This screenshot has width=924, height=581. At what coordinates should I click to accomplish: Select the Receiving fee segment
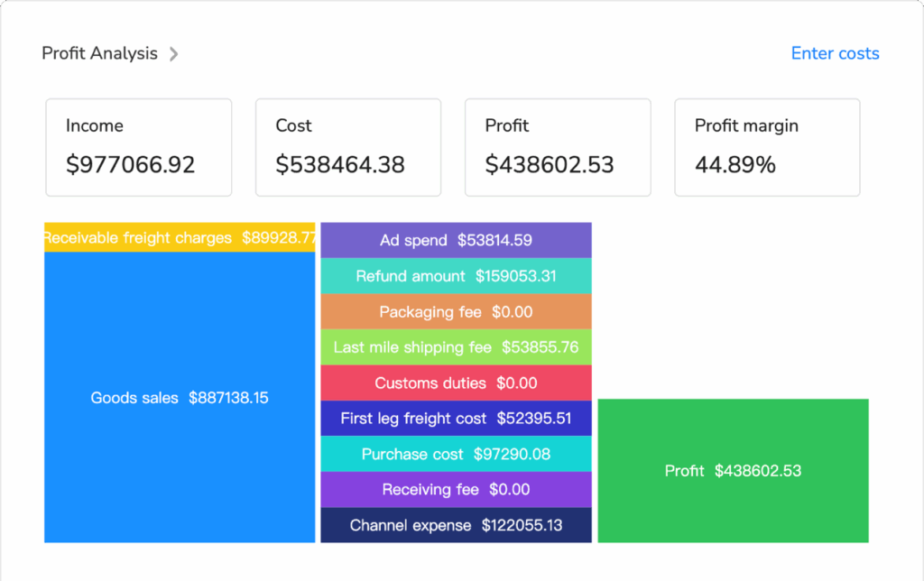pyautogui.click(x=456, y=490)
